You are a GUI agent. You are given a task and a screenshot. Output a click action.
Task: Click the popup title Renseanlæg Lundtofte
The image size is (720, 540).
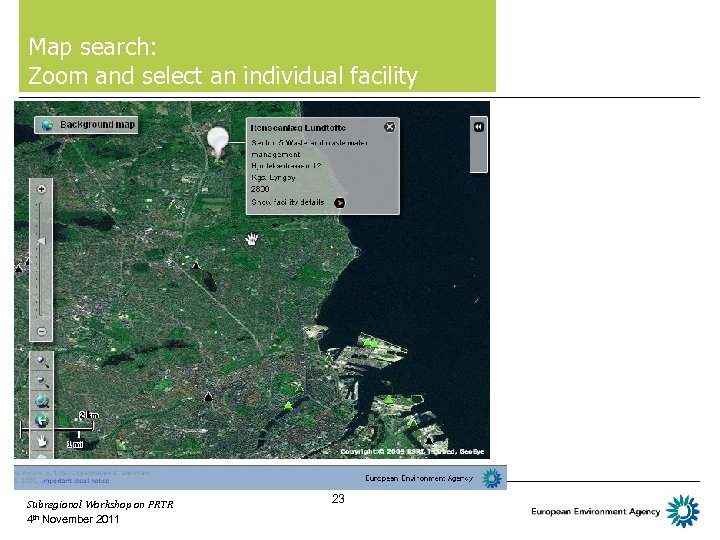tap(298, 128)
